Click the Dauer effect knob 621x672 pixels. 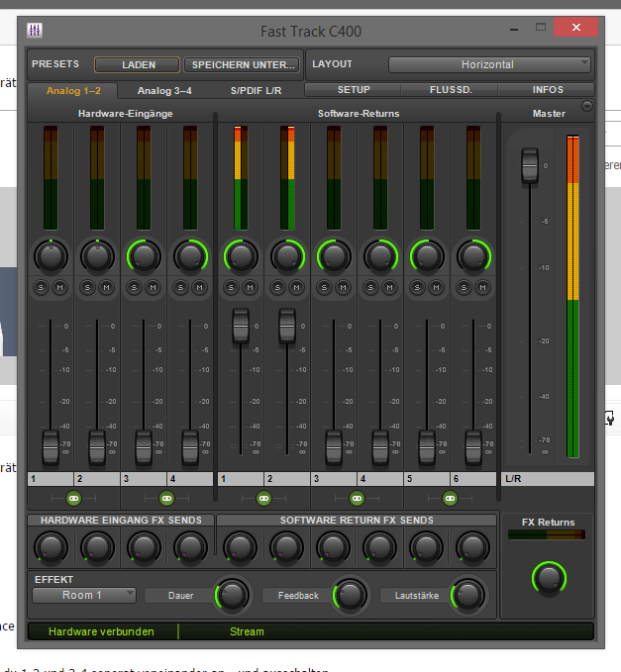tap(233, 594)
